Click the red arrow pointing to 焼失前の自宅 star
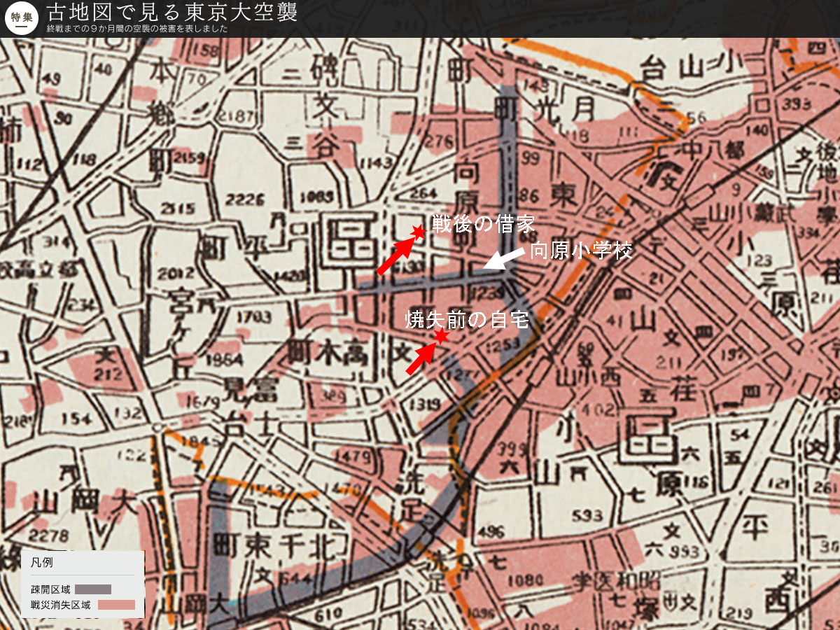The height and width of the screenshot is (630, 840). click(421, 358)
